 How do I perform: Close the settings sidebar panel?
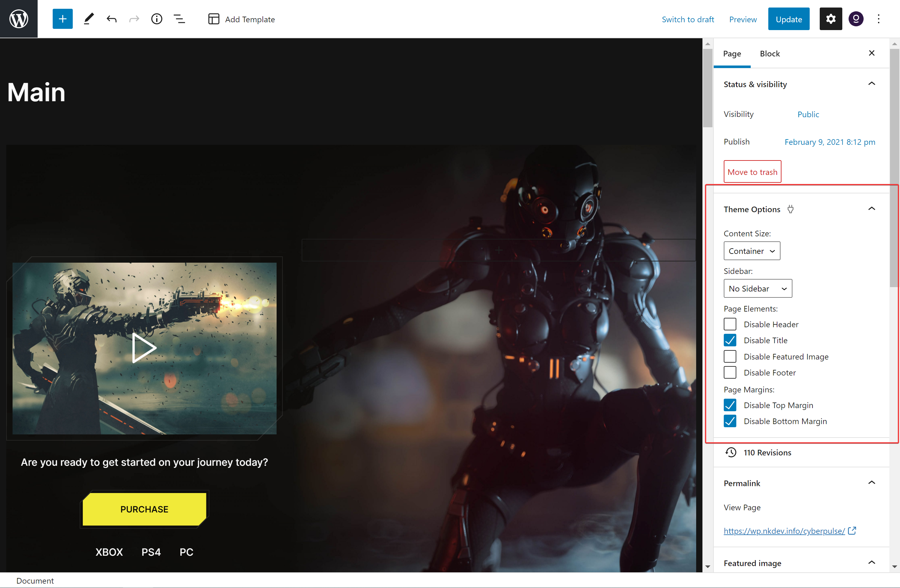[872, 53]
